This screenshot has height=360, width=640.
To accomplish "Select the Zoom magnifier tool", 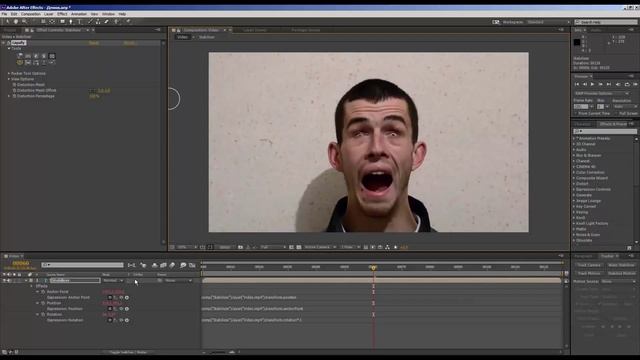I will click(24, 22).
